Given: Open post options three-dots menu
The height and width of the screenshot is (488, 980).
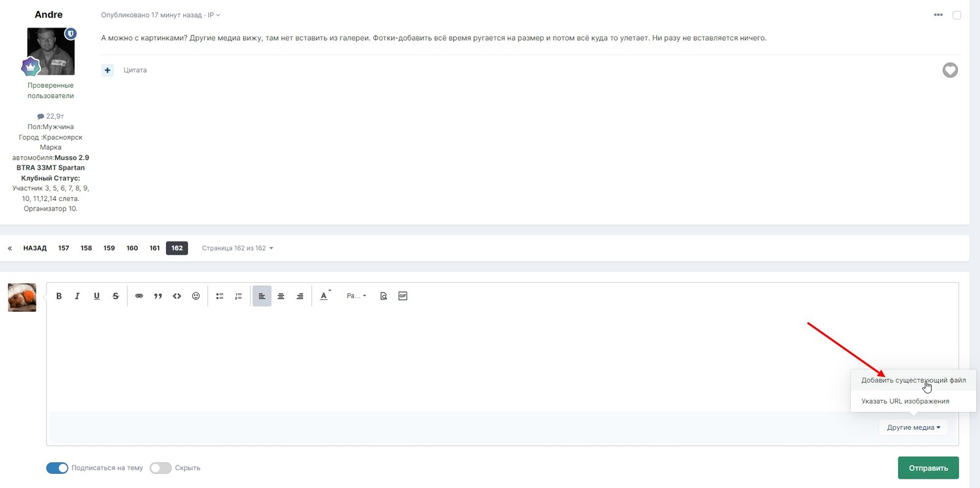Looking at the screenshot, I should coord(938,15).
